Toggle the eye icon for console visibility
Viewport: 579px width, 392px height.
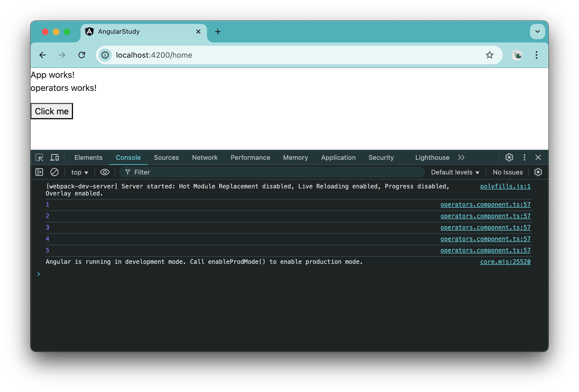click(105, 172)
